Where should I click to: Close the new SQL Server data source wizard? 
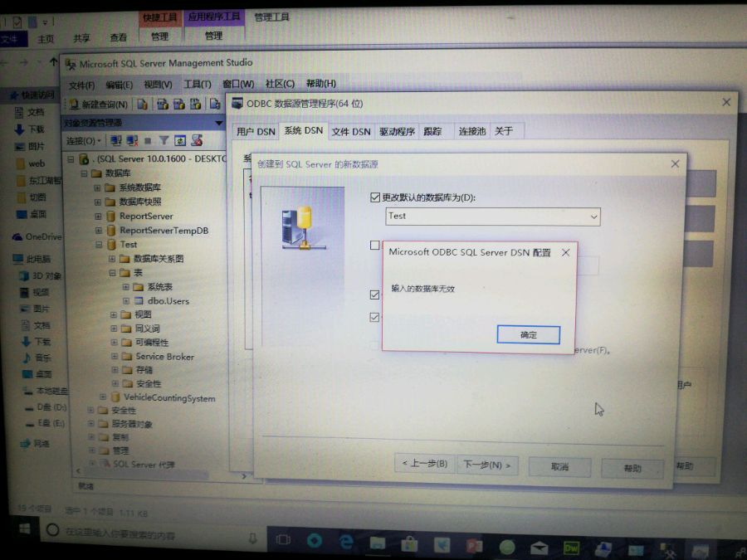(675, 163)
